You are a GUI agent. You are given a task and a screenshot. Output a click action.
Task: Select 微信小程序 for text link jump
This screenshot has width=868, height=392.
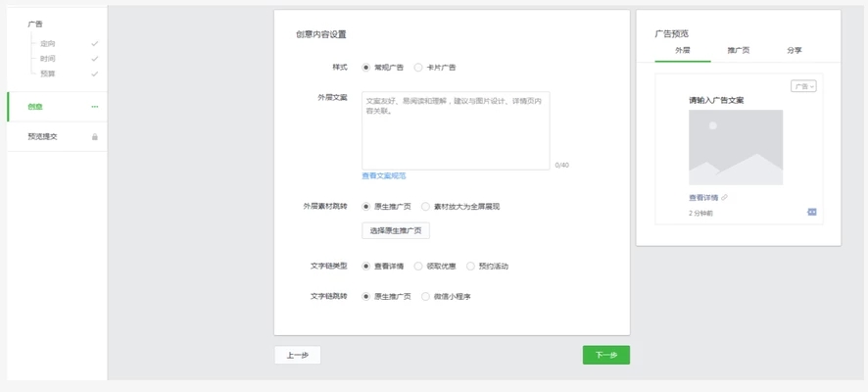coord(425,296)
